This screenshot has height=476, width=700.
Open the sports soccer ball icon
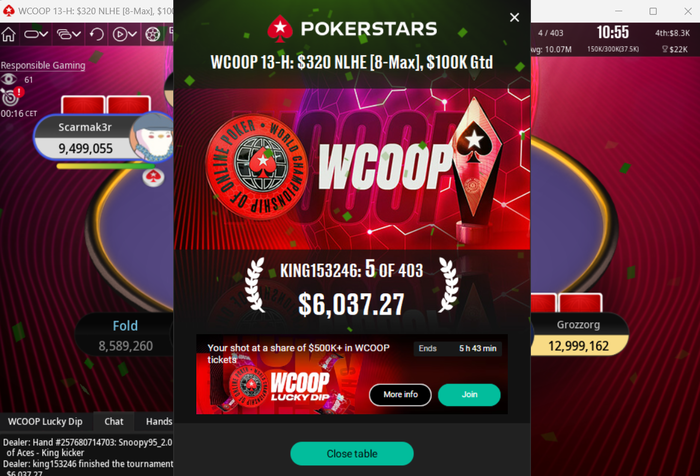pyautogui.click(x=153, y=34)
